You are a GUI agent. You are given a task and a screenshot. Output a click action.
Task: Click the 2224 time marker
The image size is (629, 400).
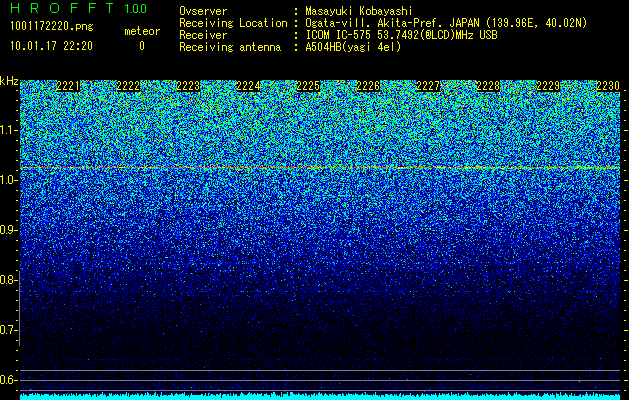coord(248,86)
